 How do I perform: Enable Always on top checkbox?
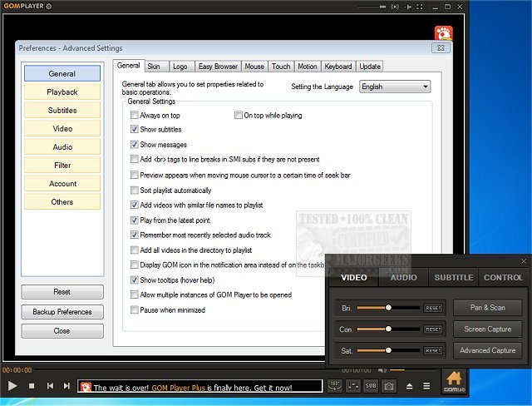point(135,115)
